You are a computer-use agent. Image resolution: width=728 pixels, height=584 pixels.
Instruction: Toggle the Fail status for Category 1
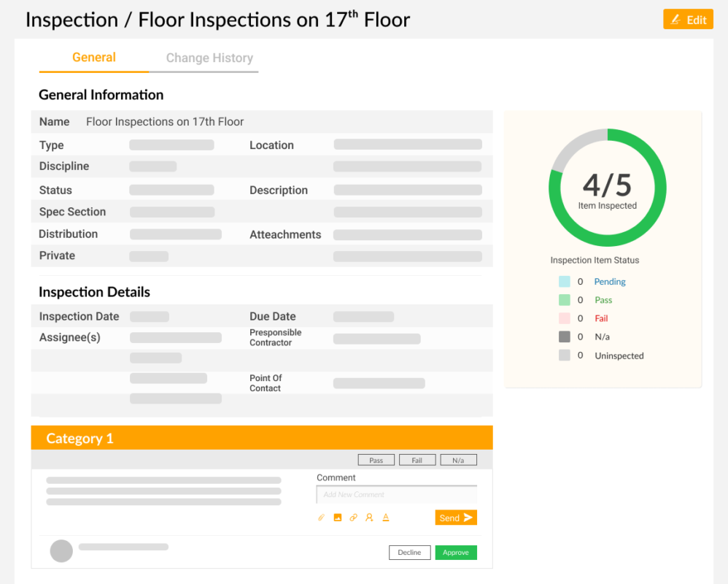point(417,459)
